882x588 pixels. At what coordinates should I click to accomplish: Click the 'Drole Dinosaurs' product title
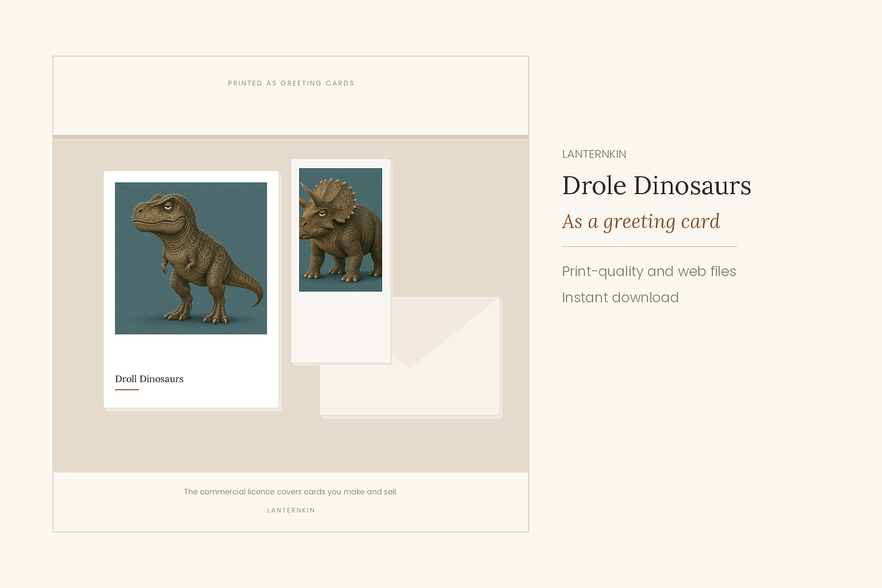click(x=656, y=185)
